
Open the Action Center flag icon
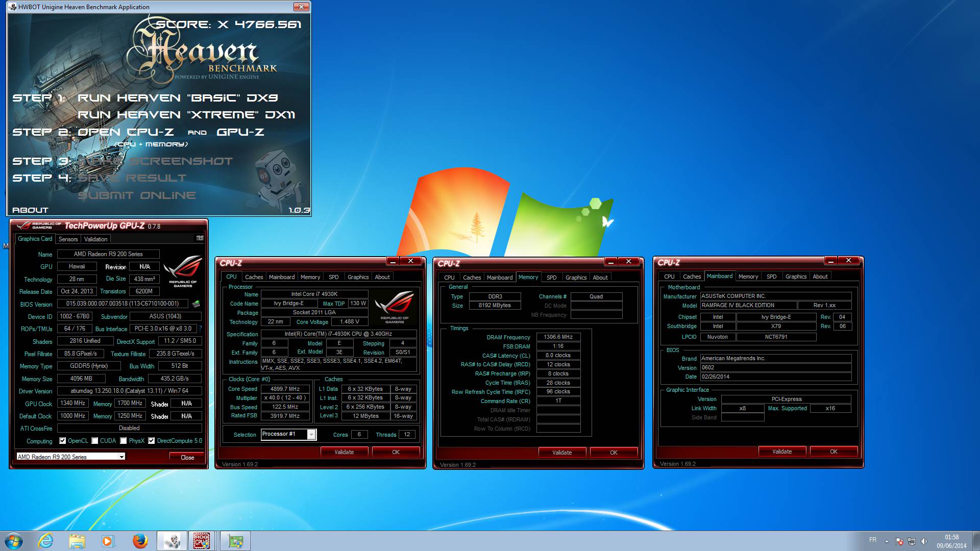(x=899, y=541)
